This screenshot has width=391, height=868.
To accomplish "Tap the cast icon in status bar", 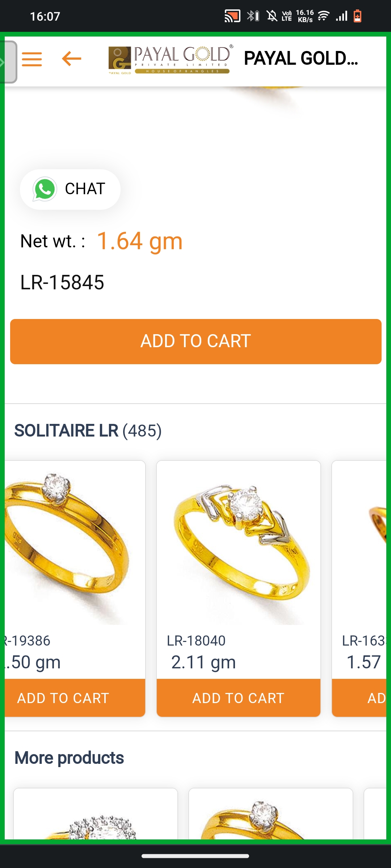I will tap(232, 16).
